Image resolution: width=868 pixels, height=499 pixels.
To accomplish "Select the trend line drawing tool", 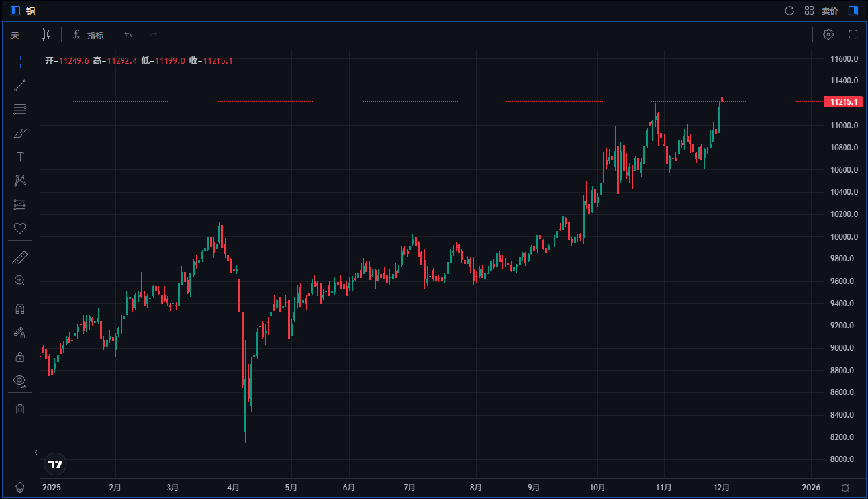I will [20, 85].
